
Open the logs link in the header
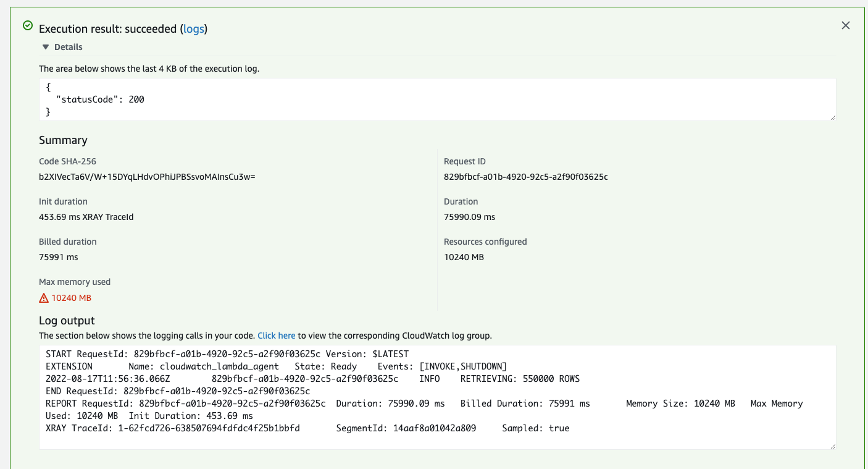pyautogui.click(x=194, y=29)
